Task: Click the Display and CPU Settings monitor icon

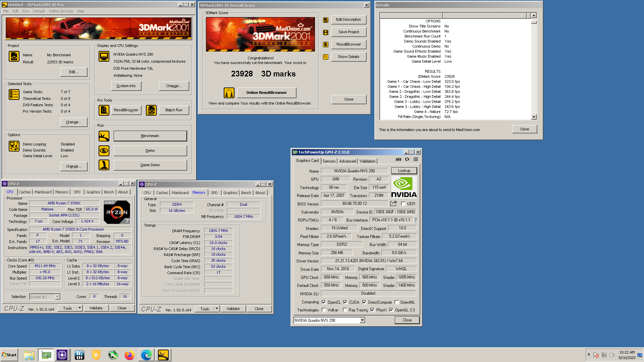Action: [104, 56]
